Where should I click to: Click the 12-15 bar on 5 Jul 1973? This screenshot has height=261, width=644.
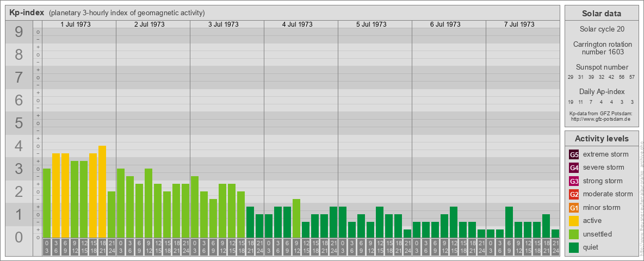coord(380,222)
